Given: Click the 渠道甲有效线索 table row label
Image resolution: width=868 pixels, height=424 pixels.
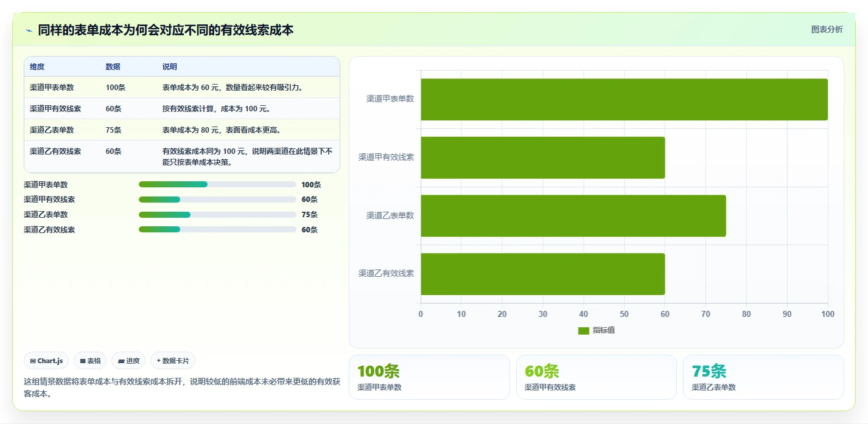Looking at the screenshot, I should pyautogui.click(x=55, y=109).
